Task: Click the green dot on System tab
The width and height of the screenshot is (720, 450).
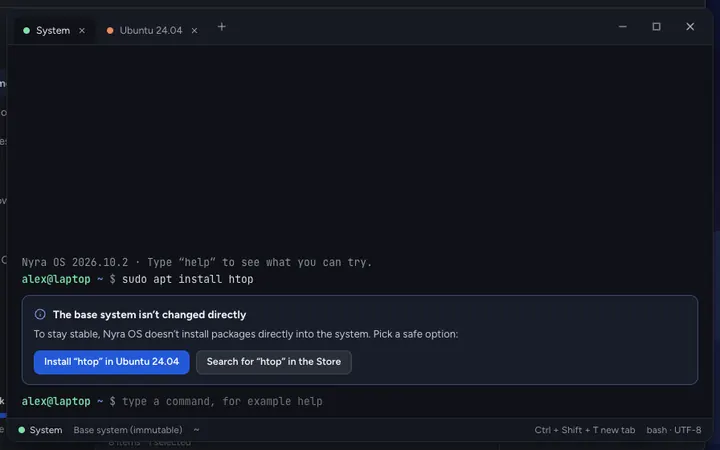Action: pyautogui.click(x=27, y=31)
